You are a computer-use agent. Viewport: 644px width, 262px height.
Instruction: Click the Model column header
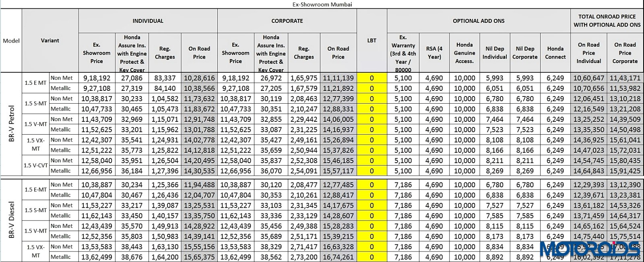tap(11, 41)
